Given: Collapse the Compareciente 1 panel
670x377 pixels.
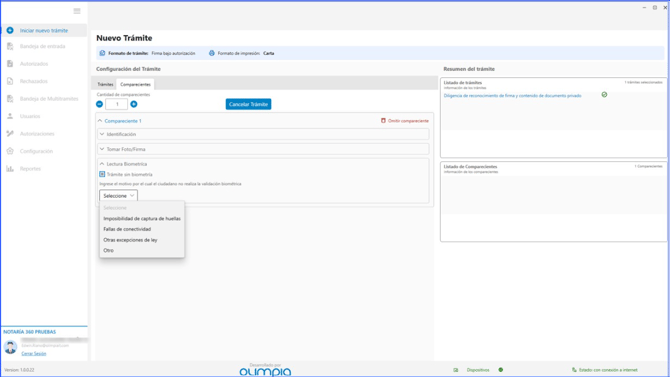Looking at the screenshot, I should [100, 121].
